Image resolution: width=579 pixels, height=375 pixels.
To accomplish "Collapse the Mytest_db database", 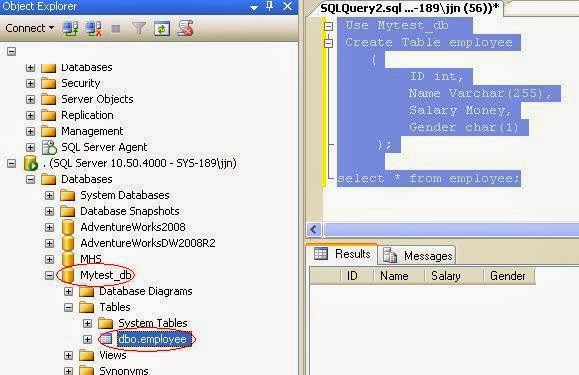I will 49,275.
